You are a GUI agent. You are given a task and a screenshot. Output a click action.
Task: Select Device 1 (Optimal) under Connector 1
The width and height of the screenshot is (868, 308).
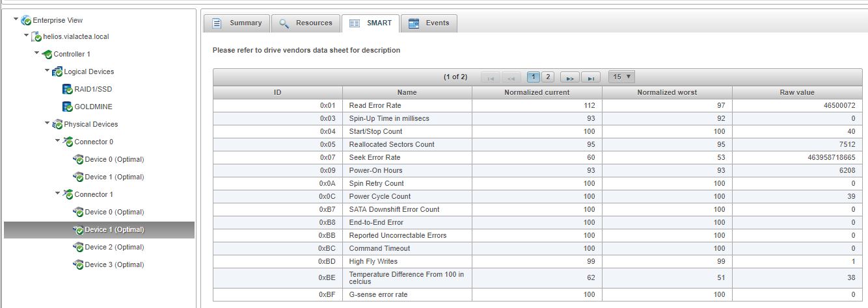point(115,229)
